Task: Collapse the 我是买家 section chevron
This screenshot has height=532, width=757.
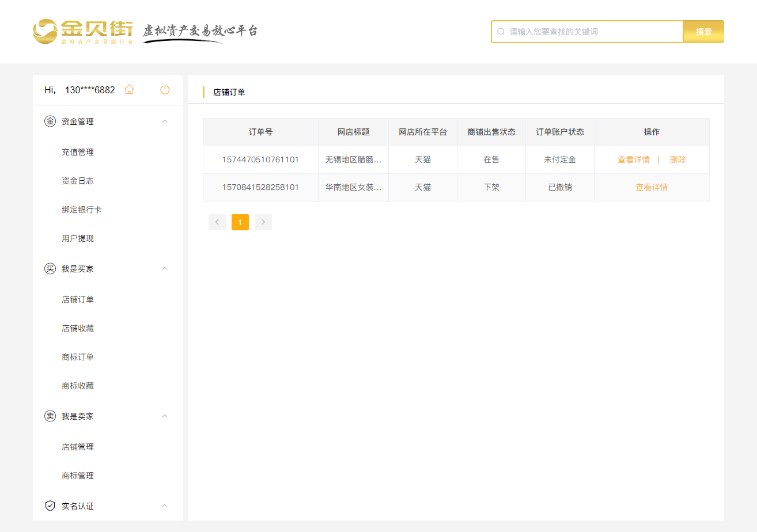Action: pos(165,269)
